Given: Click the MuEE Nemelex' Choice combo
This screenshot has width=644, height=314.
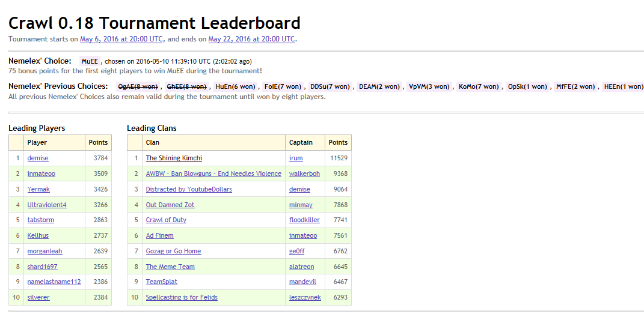Looking at the screenshot, I should (x=90, y=61).
